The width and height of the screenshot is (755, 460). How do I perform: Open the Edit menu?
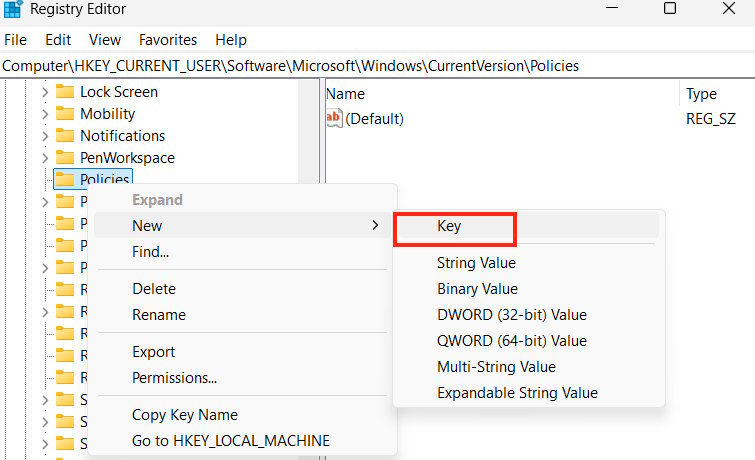[58, 39]
